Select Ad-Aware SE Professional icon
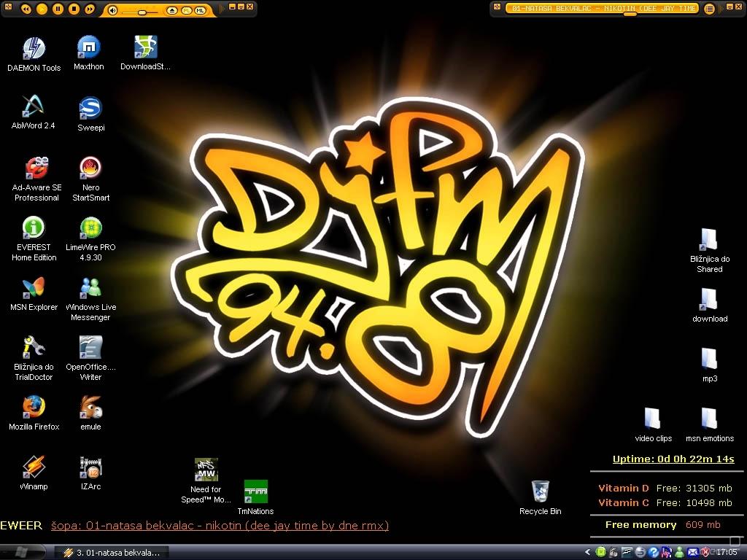747x560 pixels. 36,179
